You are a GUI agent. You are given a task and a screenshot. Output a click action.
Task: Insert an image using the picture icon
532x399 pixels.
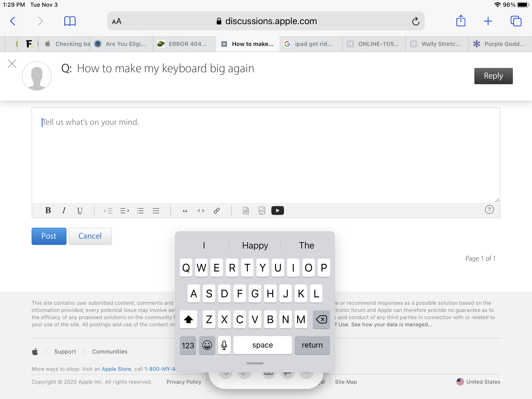pos(262,211)
